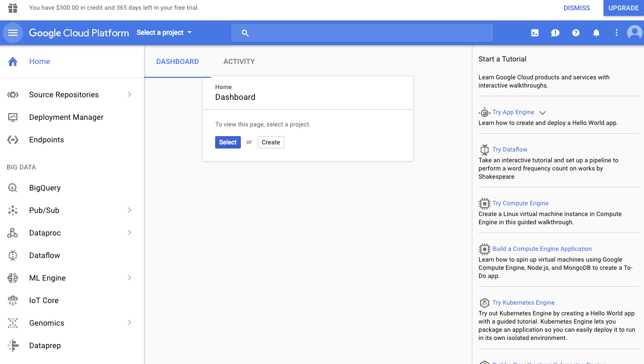Select Endpoints in the sidebar

click(46, 140)
